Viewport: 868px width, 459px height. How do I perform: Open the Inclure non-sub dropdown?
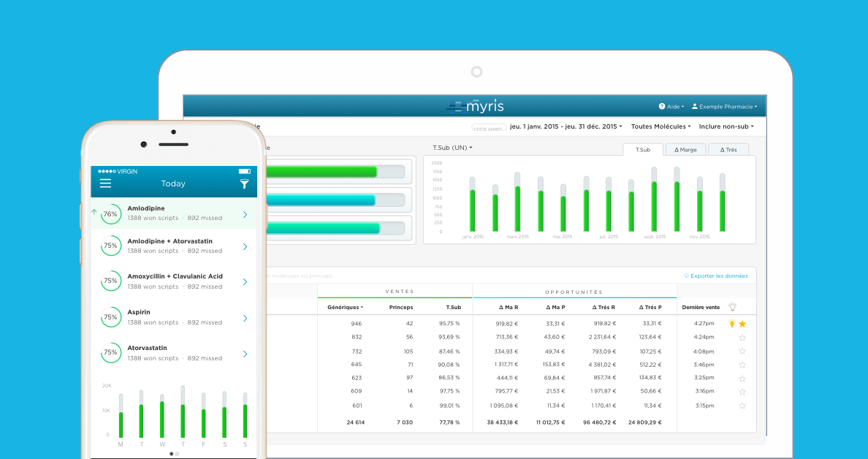[x=726, y=126]
